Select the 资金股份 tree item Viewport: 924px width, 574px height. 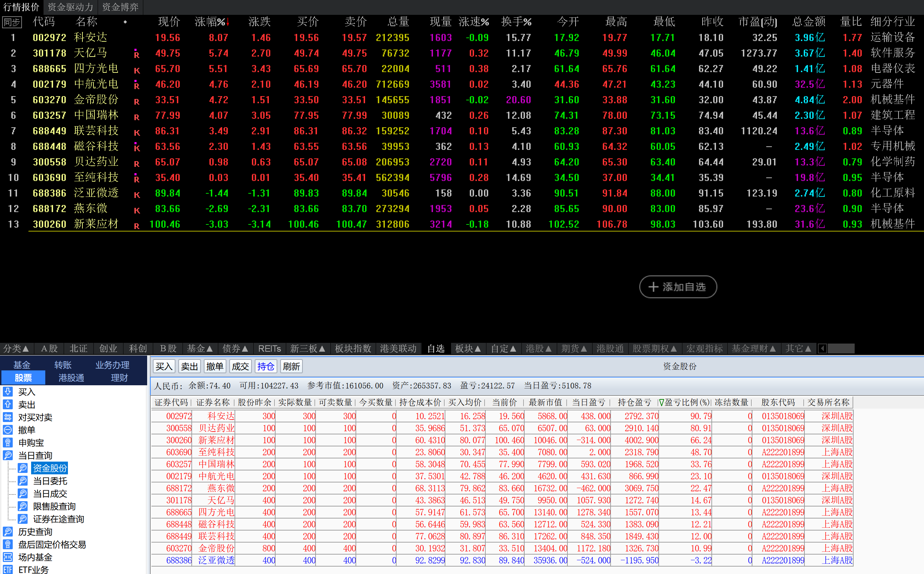[x=50, y=468]
